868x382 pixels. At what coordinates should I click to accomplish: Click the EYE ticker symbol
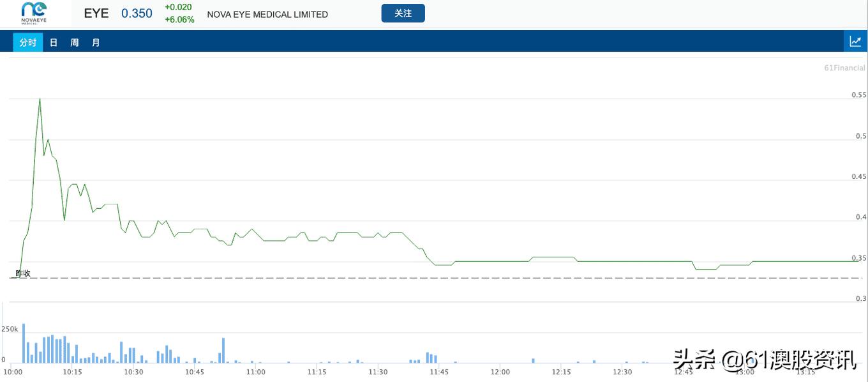(96, 13)
